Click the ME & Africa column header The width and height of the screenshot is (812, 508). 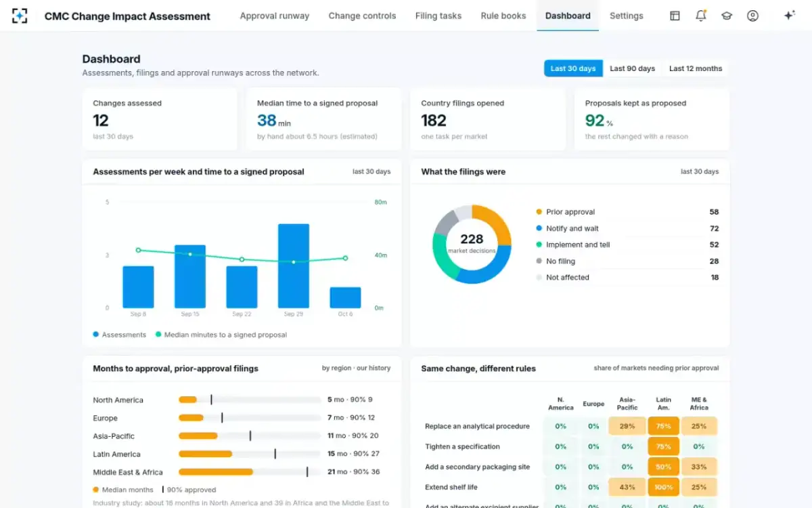coord(699,404)
